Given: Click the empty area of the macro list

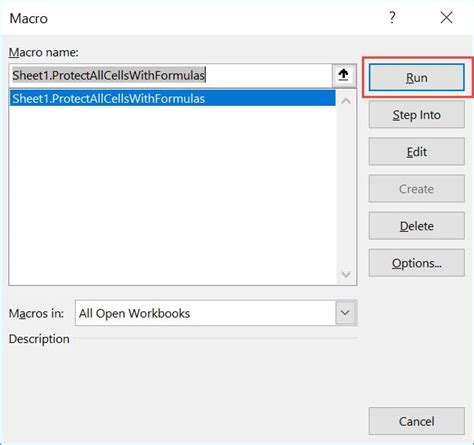Looking at the screenshot, I should (173, 195).
